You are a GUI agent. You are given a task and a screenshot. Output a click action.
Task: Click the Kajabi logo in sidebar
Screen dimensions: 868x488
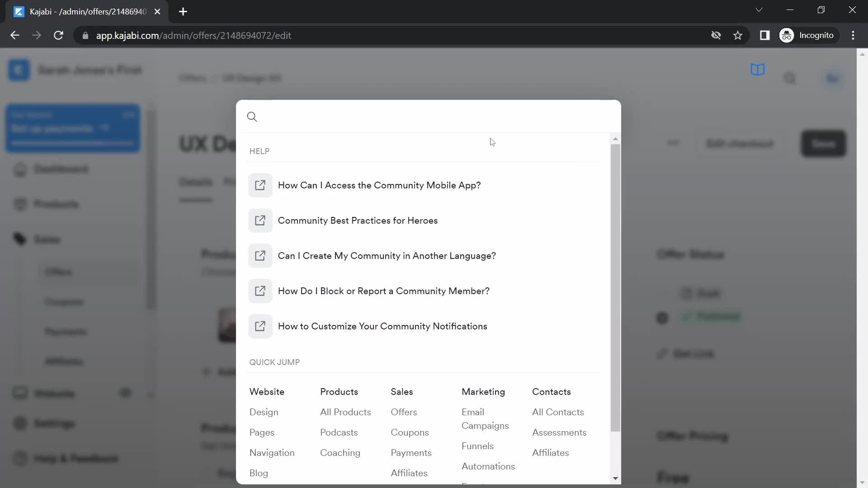[19, 70]
